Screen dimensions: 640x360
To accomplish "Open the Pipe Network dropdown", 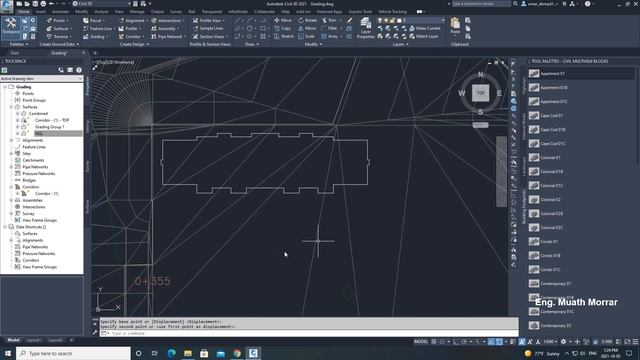I will tap(168, 36).
